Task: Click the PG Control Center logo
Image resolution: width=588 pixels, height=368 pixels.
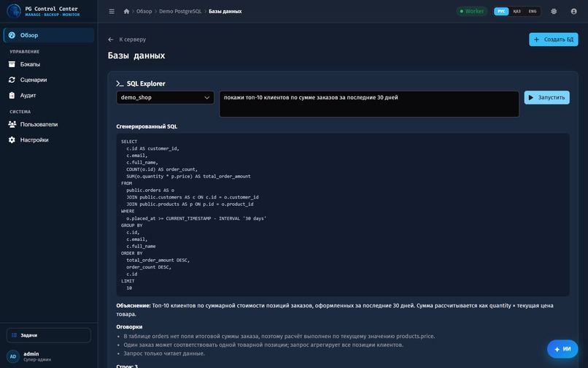Action: 14,11
